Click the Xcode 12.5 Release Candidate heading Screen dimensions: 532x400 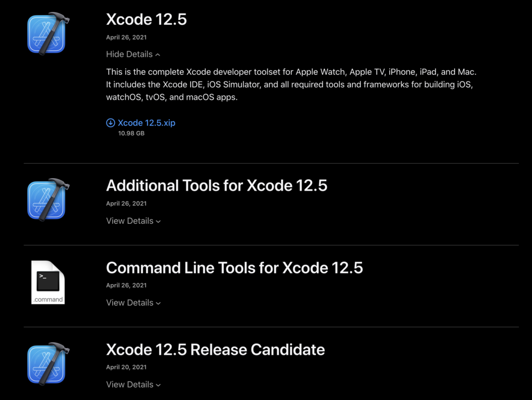coord(216,350)
